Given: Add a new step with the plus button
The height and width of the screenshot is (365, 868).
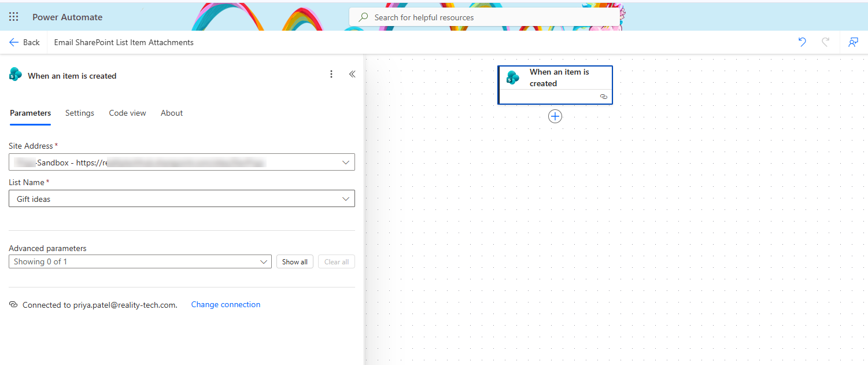Looking at the screenshot, I should pos(555,116).
